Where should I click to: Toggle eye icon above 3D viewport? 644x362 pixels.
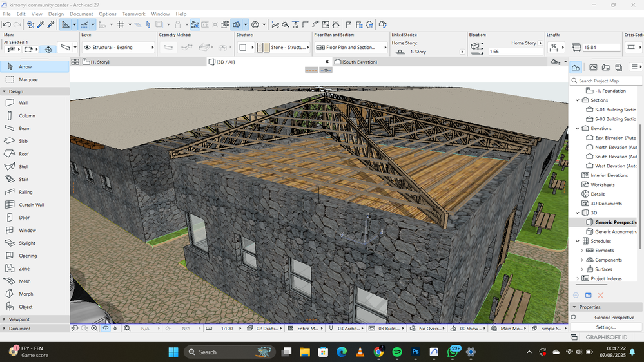326,70
